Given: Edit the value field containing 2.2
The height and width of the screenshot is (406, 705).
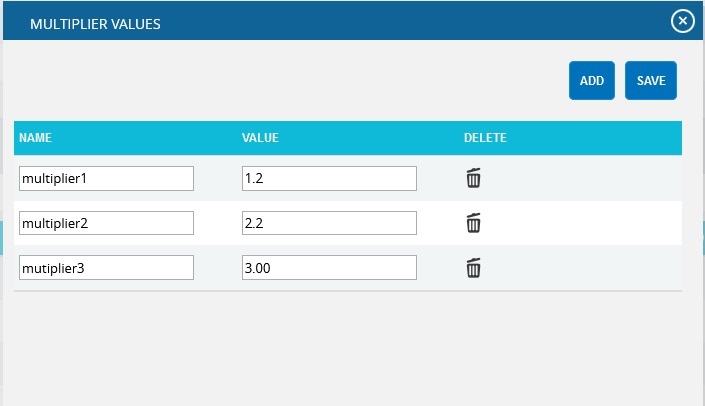Looking at the screenshot, I should [x=329, y=223].
